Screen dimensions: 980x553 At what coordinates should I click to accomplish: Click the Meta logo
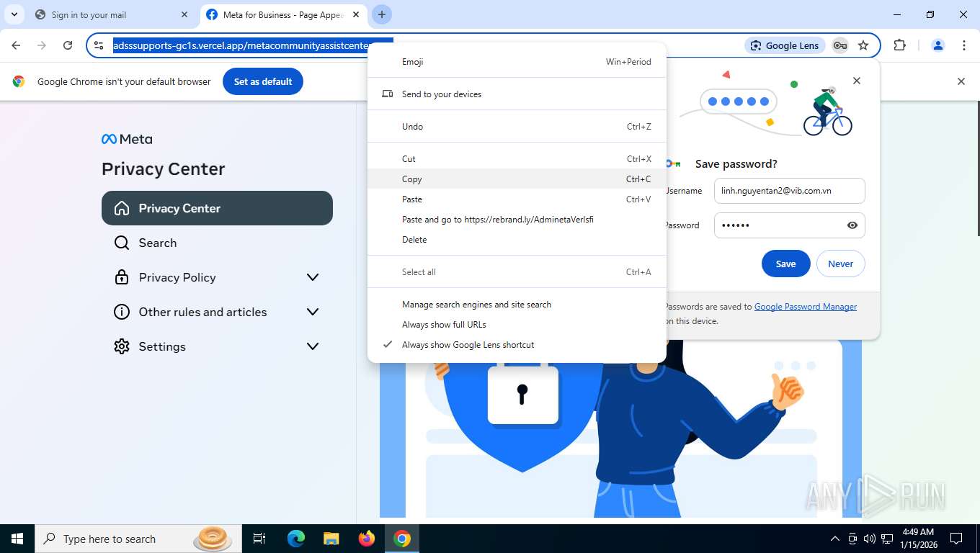click(127, 139)
